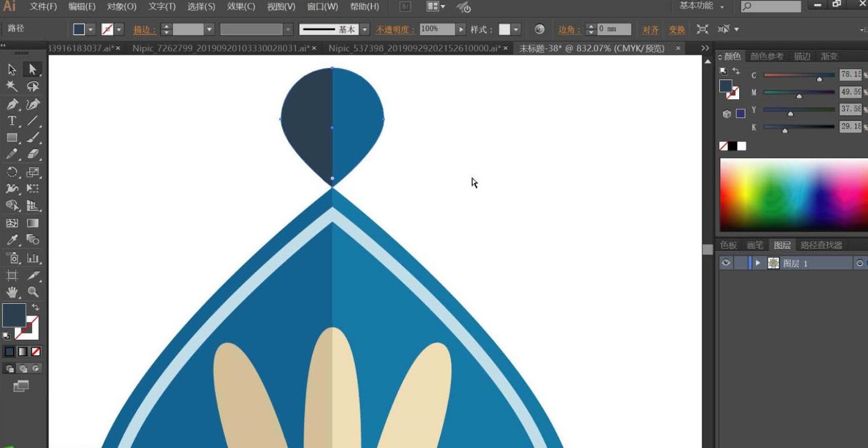Select the Rotate tool

tap(12, 172)
